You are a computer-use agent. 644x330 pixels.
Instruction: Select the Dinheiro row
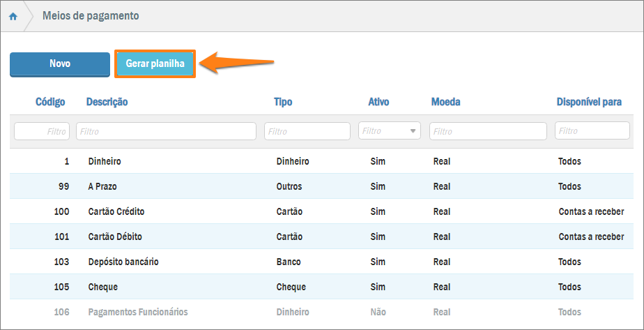point(105,161)
